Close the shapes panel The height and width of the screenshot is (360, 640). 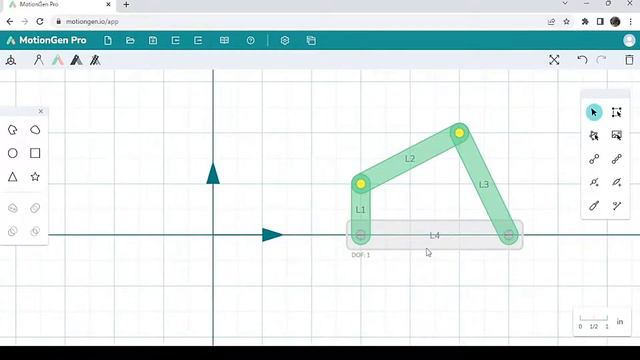(x=40, y=111)
